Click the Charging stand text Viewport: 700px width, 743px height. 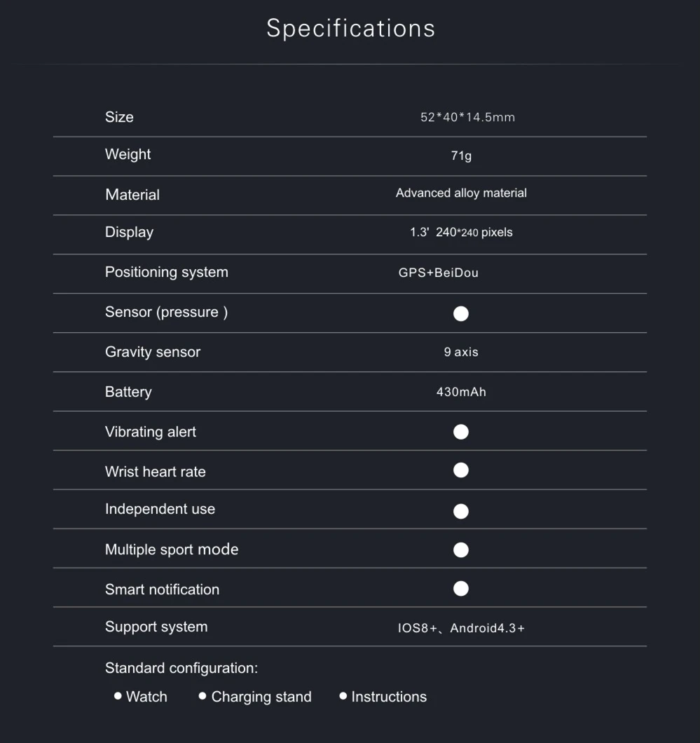click(261, 697)
